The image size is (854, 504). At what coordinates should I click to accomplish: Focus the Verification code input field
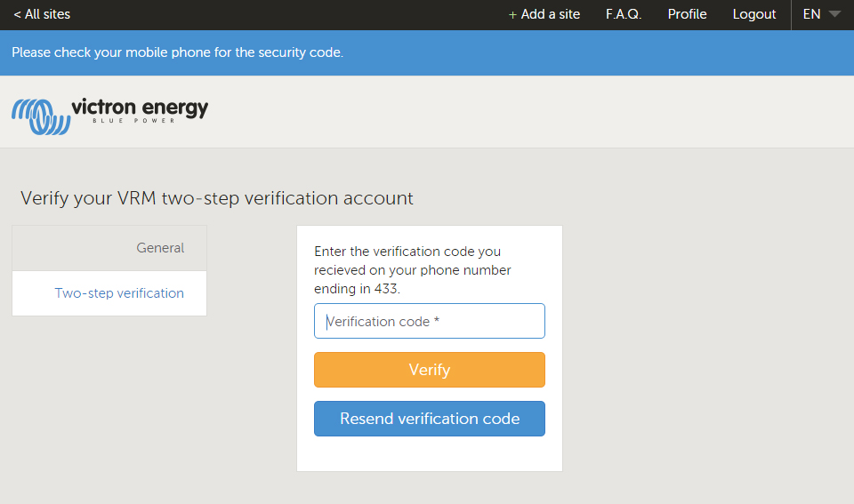click(429, 321)
